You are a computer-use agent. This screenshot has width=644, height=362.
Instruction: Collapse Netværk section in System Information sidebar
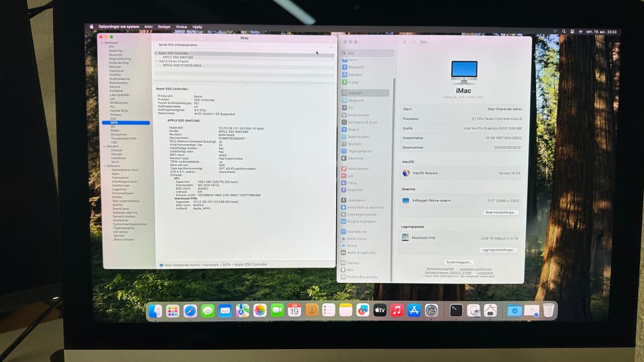[105, 147]
